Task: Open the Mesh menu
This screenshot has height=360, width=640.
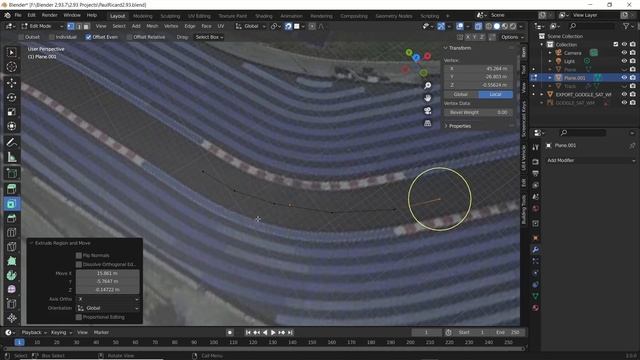Action: 152,27
